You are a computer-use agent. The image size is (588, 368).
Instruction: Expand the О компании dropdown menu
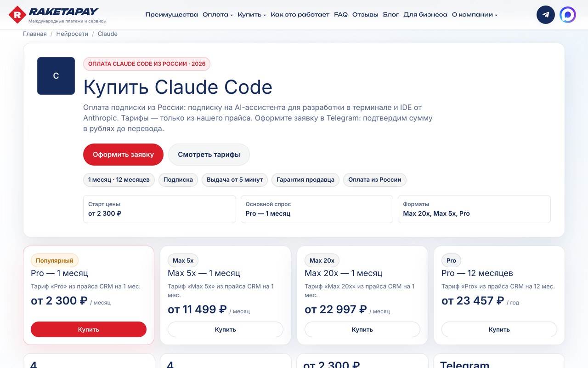tap(475, 15)
